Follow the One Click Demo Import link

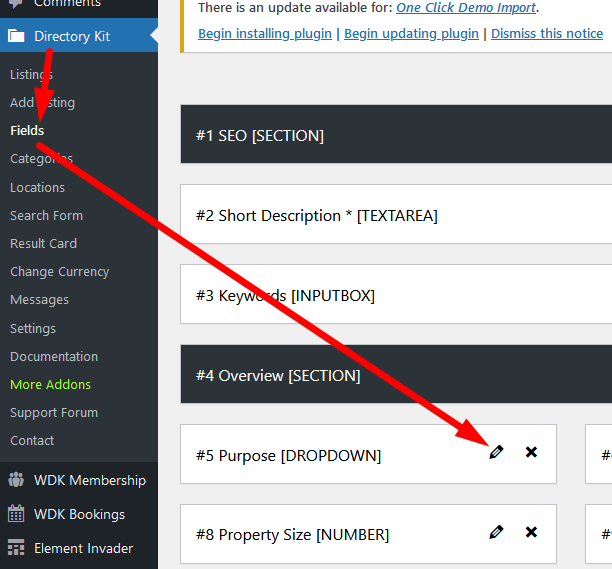tap(466, 7)
